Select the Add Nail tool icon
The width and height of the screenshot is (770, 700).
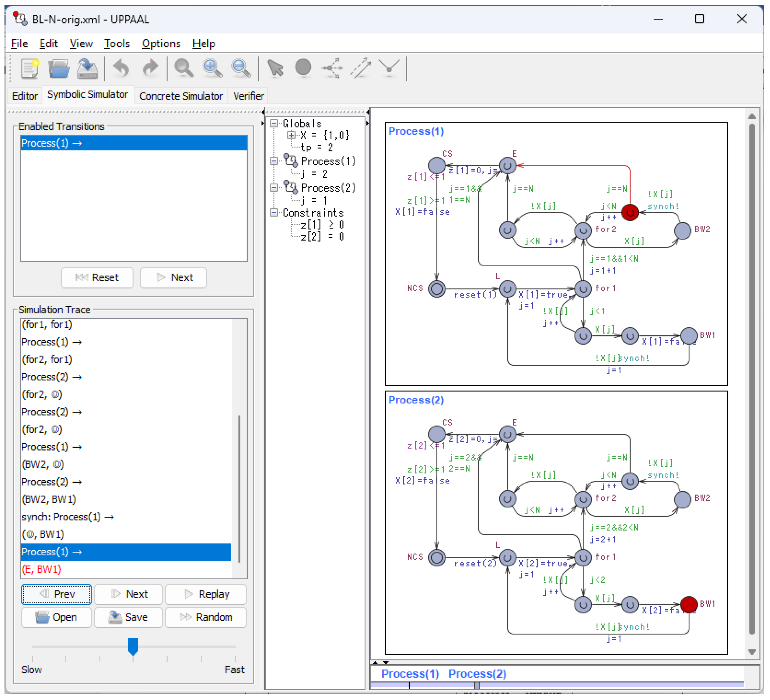[x=389, y=68]
